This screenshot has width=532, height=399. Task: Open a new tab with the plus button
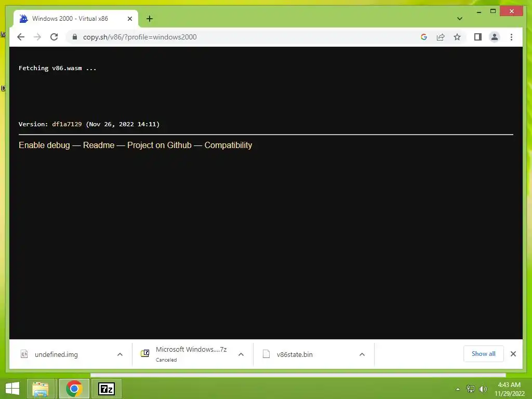click(150, 19)
